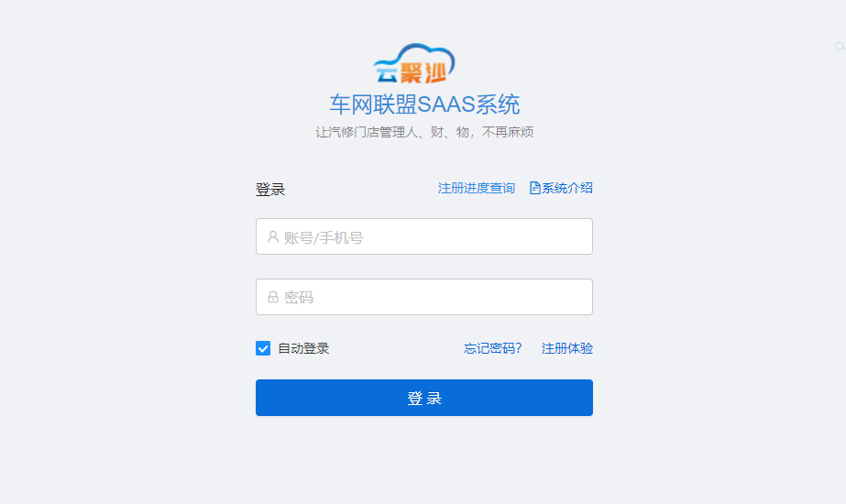This screenshot has height=504, width=846.
Task: Focus the 密码 input field
Action: 424,297
